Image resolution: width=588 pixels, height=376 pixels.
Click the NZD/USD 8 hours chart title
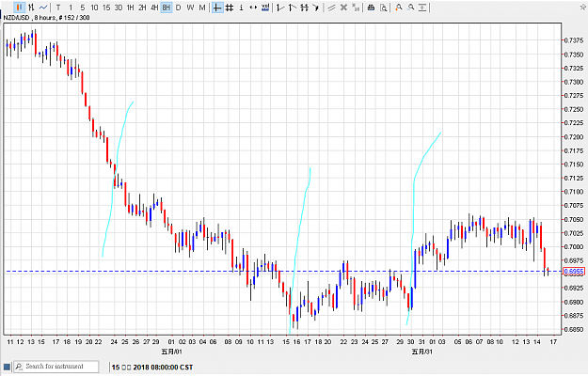click(46, 18)
